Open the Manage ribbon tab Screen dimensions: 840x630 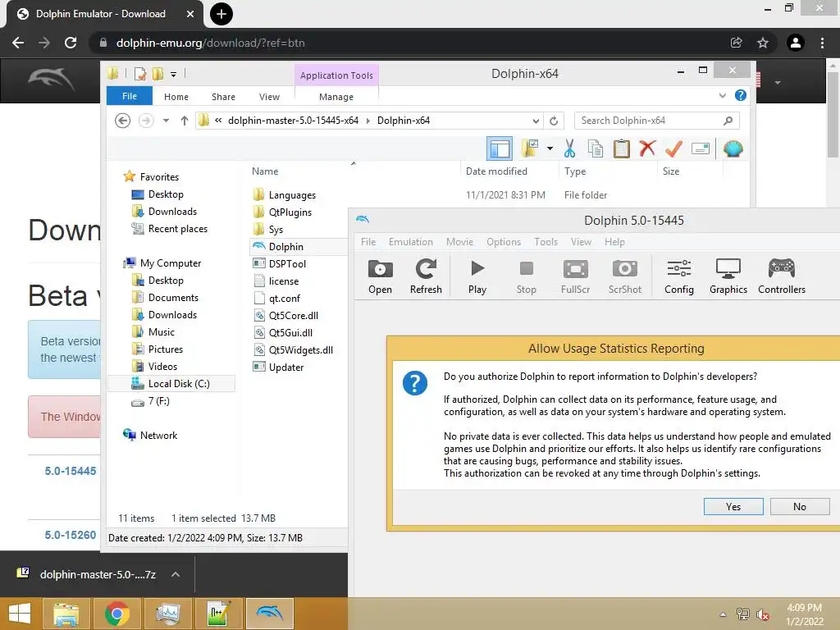(x=336, y=97)
